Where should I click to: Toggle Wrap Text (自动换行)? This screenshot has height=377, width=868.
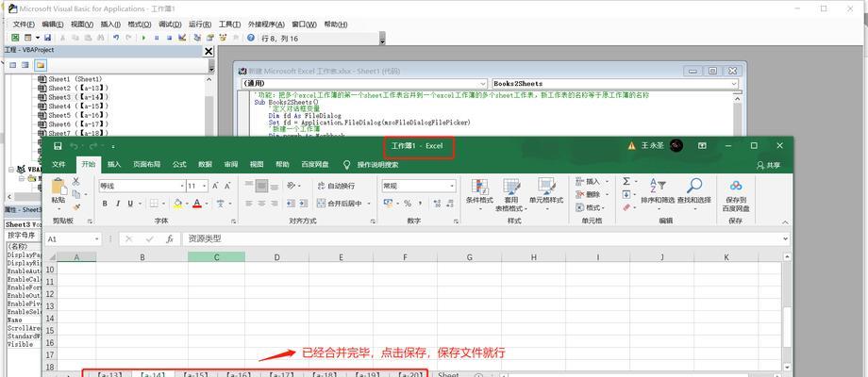click(336, 187)
